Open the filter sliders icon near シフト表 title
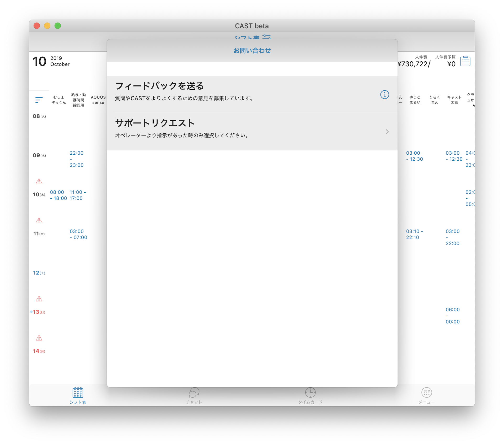 click(x=266, y=37)
